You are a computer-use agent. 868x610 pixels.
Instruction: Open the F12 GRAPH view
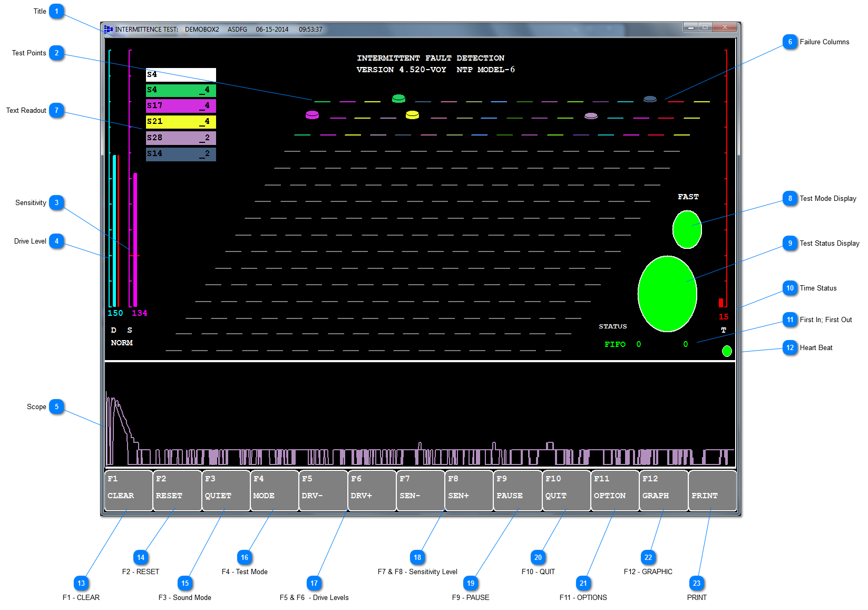[x=664, y=491]
